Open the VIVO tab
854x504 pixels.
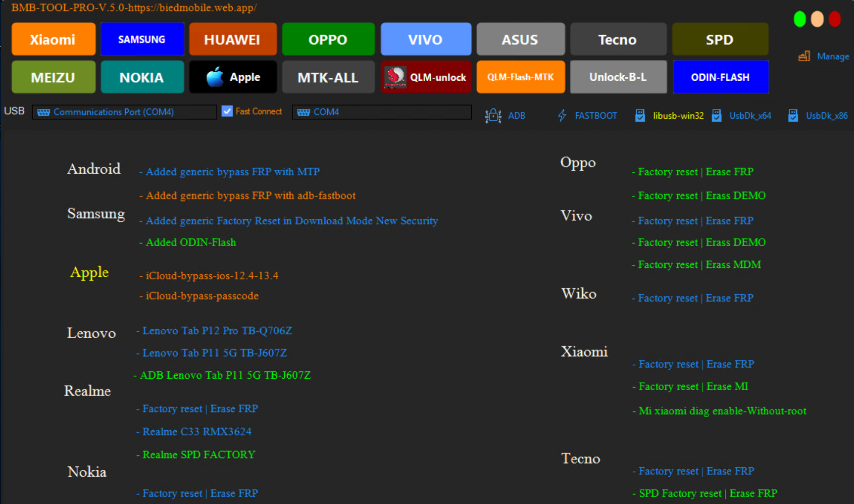click(x=426, y=39)
